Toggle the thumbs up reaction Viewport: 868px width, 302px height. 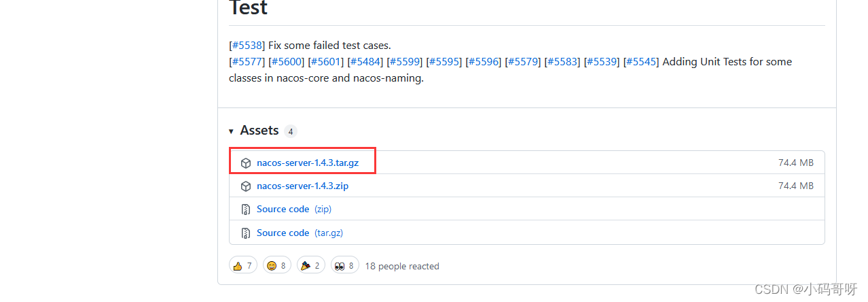coord(243,266)
